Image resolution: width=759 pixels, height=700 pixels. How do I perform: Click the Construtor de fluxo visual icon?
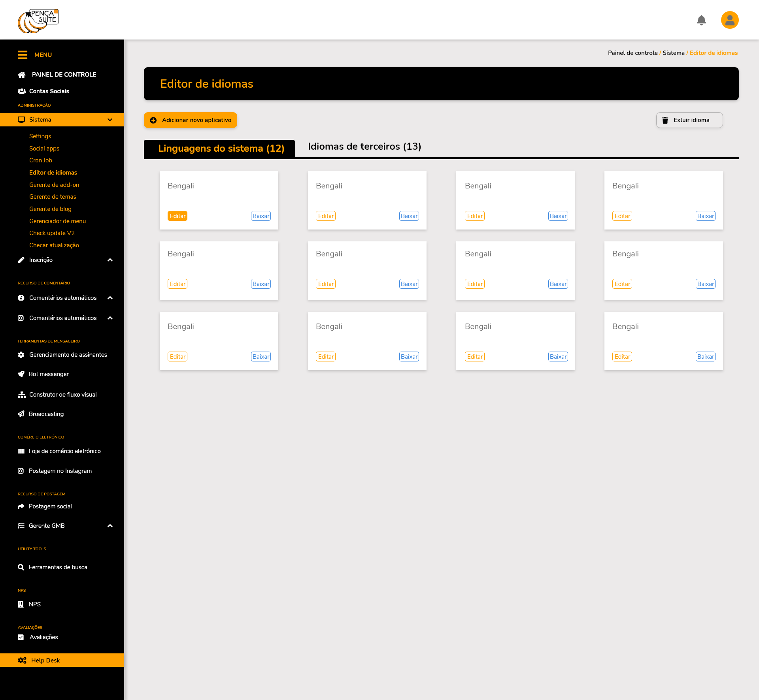point(22,395)
